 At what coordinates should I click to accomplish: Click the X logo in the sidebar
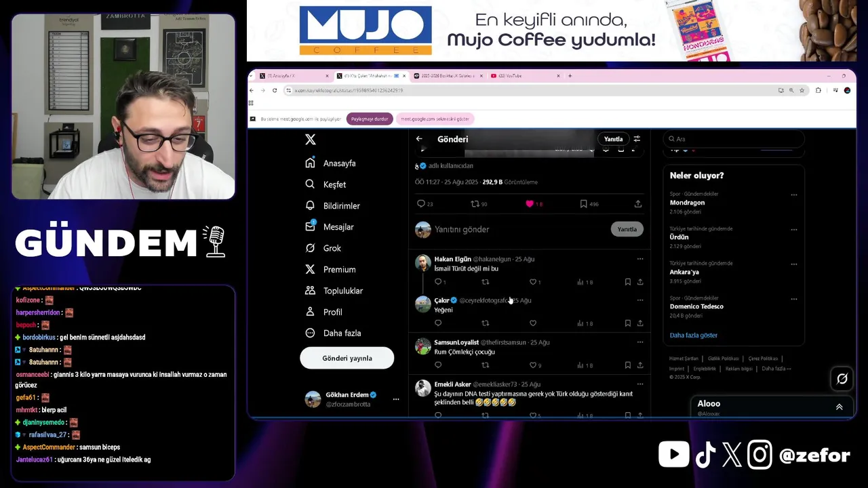pyautogui.click(x=311, y=140)
